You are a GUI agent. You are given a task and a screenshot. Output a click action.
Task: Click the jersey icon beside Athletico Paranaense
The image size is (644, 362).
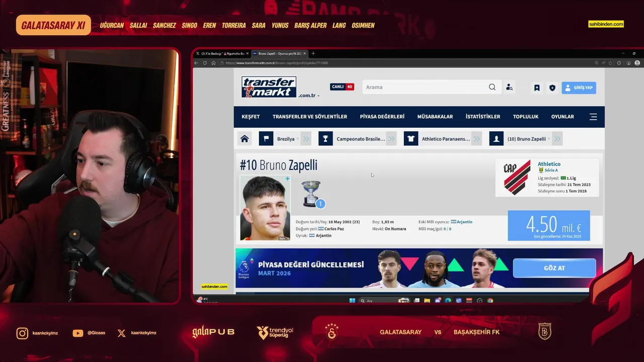click(x=411, y=139)
